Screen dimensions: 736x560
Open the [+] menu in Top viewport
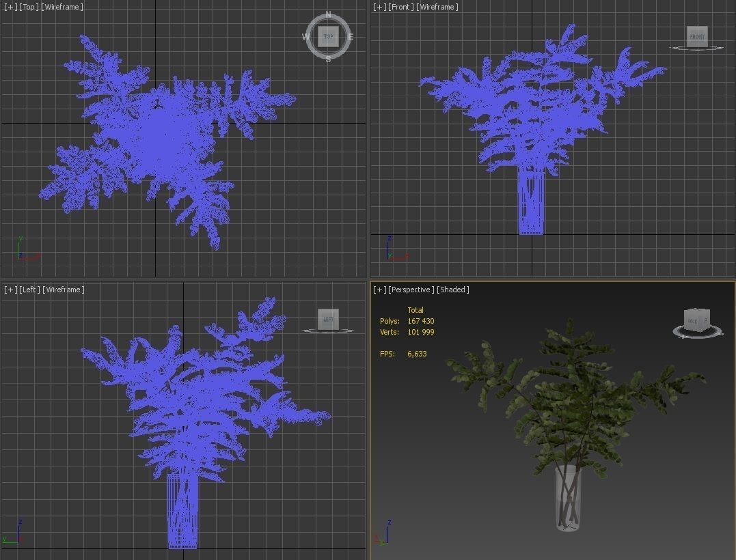pyautogui.click(x=10, y=7)
